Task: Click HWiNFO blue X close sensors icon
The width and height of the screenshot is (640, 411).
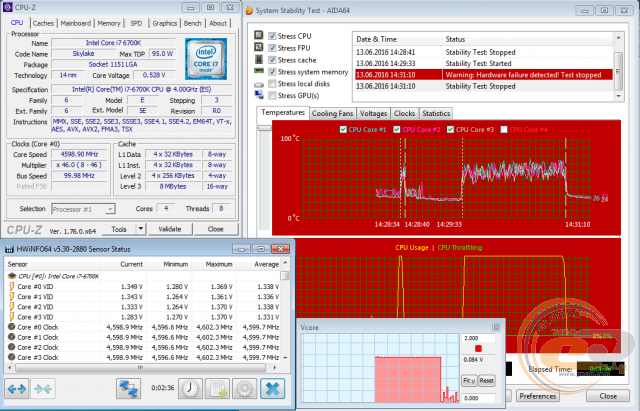Action: tap(272, 389)
